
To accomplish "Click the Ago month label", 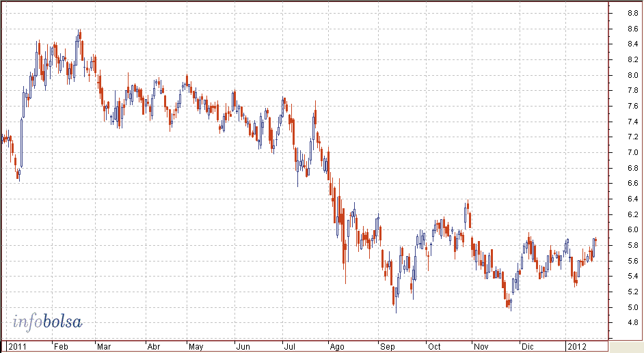I will click(x=337, y=347).
